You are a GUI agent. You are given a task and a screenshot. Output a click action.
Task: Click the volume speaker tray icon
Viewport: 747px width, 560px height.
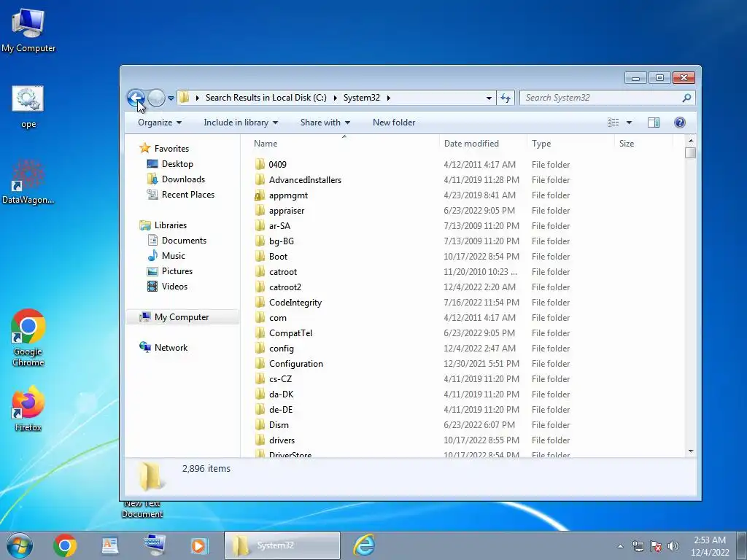coord(673,546)
